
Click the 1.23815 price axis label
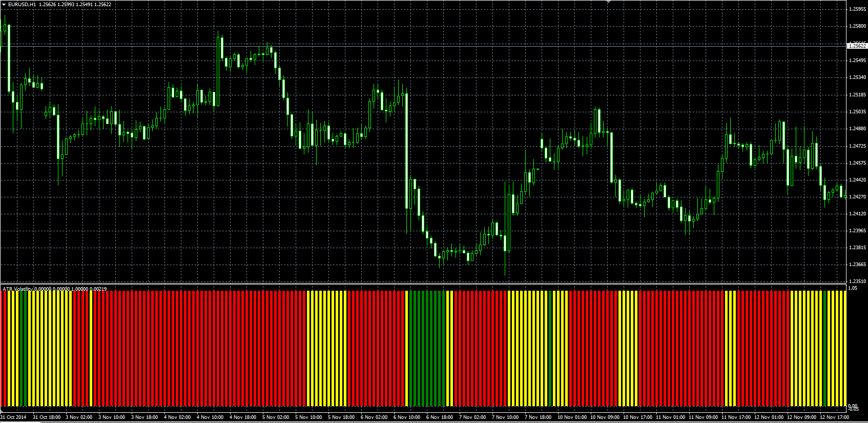[x=858, y=248]
